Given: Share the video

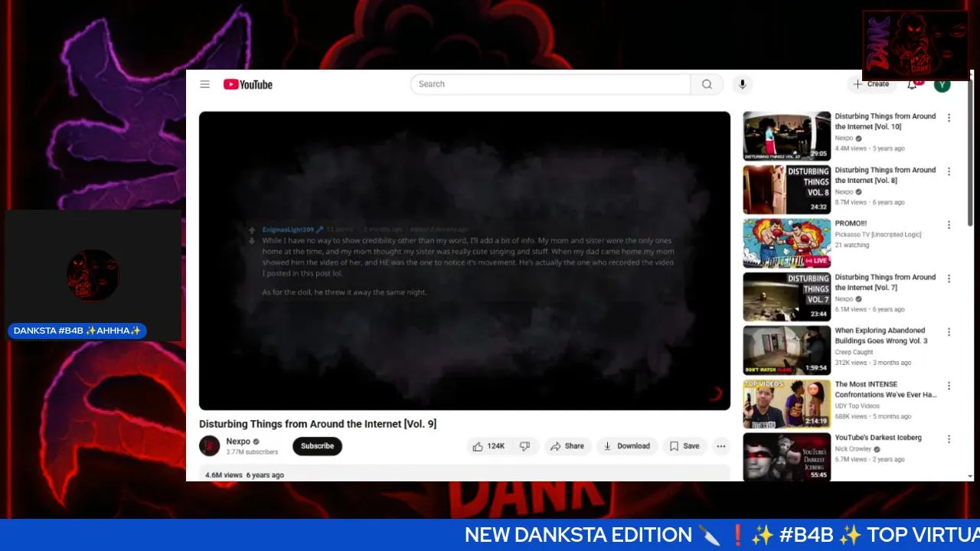Looking at the screenshot, I should [567, 446].
